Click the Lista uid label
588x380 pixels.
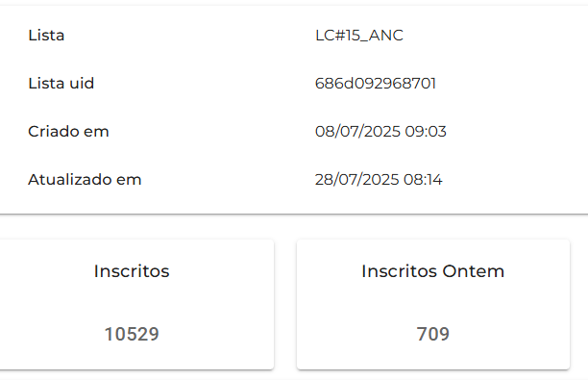pos(61,84)
